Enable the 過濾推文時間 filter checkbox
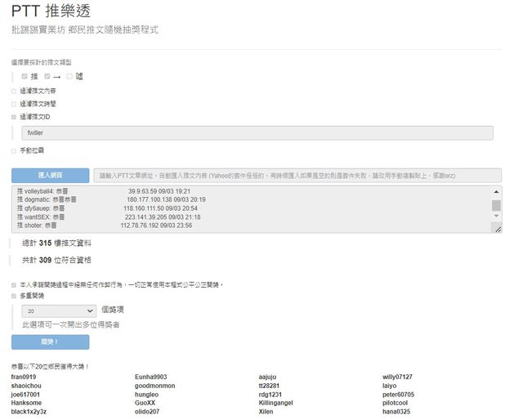Screen dimensions: 523x420 tap(14, 104)
